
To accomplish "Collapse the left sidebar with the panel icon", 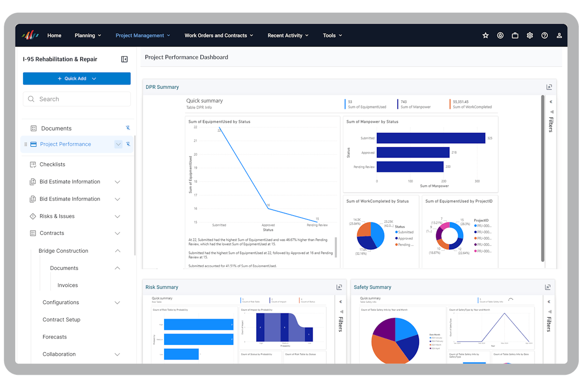I will (124, 59).
